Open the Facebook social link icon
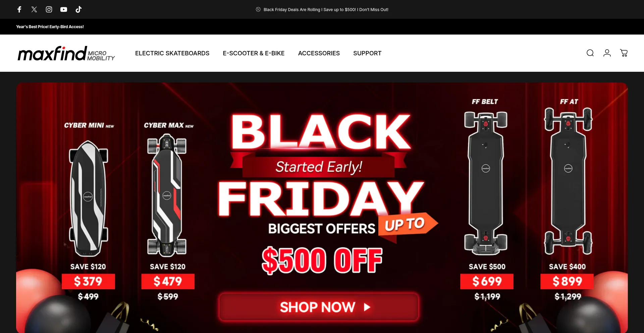 (19, 9)
